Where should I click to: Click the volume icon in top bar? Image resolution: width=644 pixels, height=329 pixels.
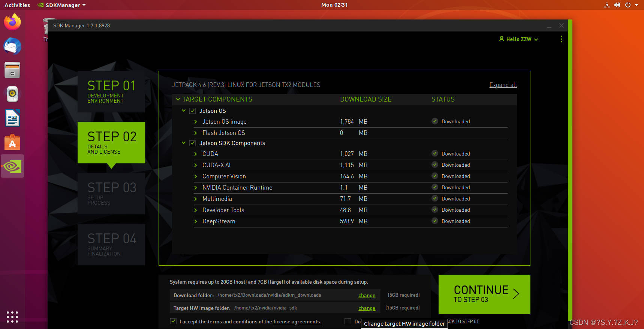(617, 5)
